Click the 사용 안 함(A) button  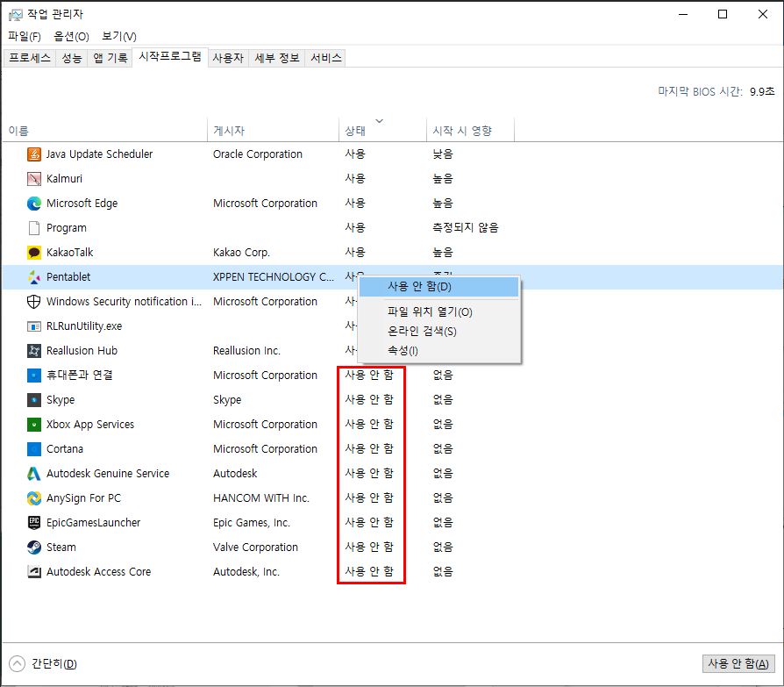coord(738,664)
